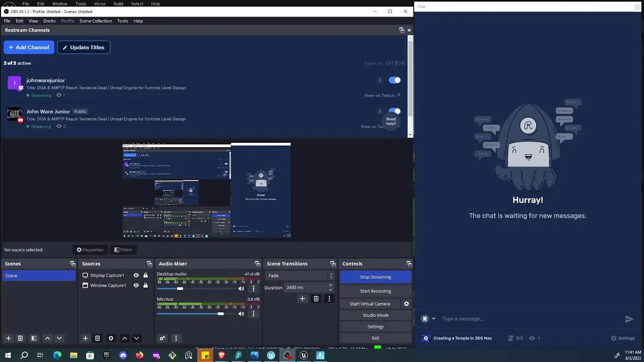Add a scene transition with plus icon
This screenshot has height=362, width=644.
pos(302,299)
